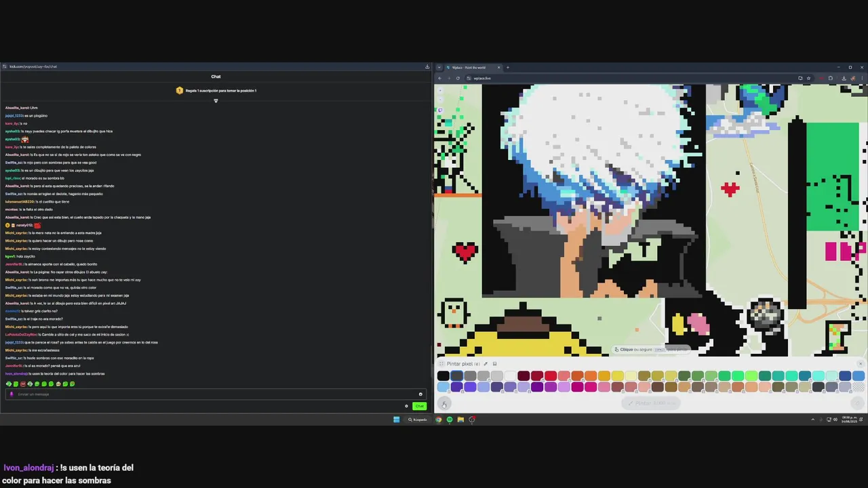
Task: Click username Abuelita_karol in first chat line
Action: [17, 108]
